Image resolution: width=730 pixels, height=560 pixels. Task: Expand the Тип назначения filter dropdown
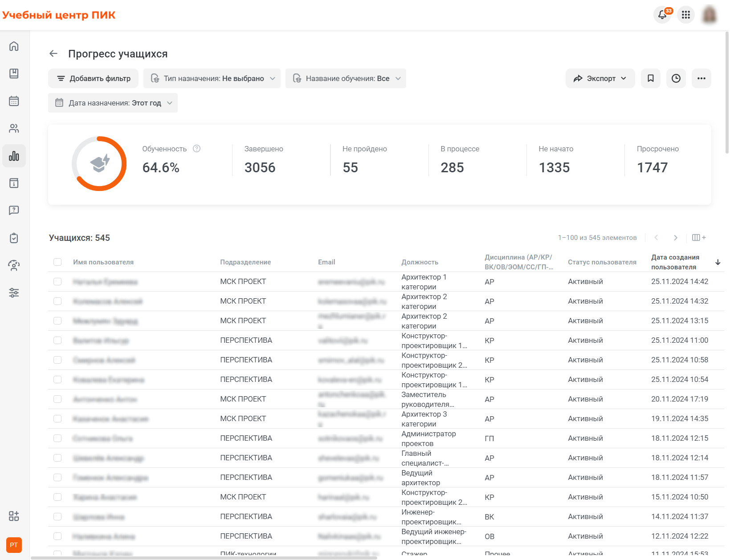coord(212,78)
